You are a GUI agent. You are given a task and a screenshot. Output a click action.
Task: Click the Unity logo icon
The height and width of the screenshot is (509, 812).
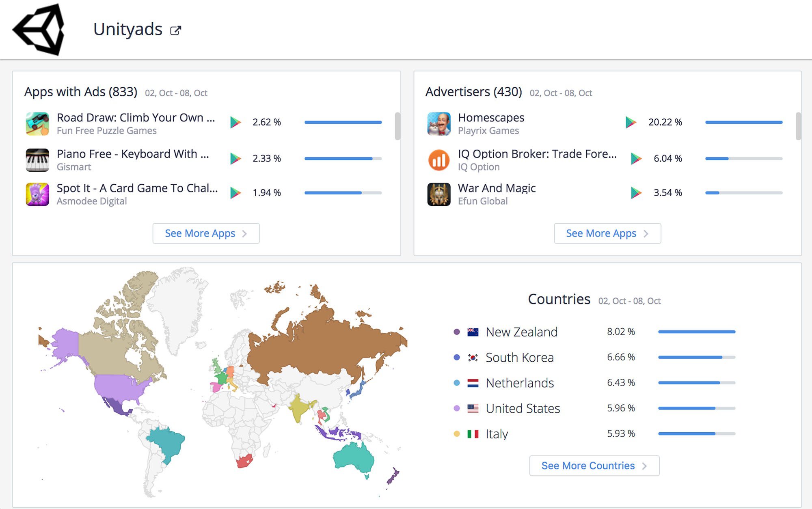[x=39, y=29]
